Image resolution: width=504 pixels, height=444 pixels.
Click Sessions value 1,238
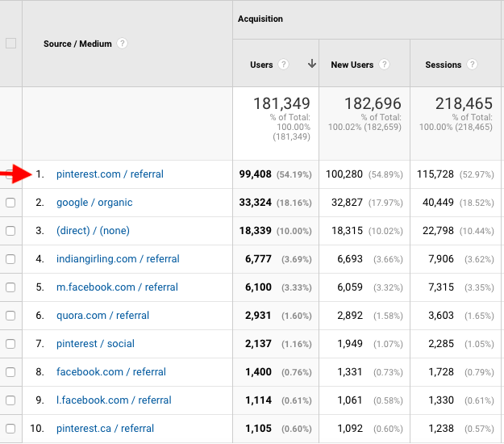(441, 429)
